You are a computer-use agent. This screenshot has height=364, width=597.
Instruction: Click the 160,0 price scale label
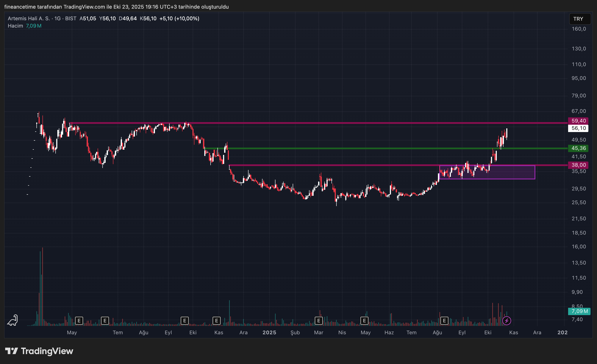click(579, 29)
